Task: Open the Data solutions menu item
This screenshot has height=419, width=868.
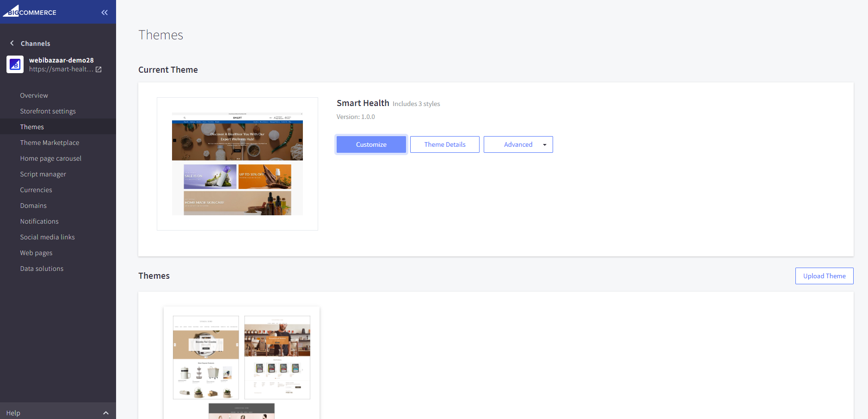Action: 42,269
